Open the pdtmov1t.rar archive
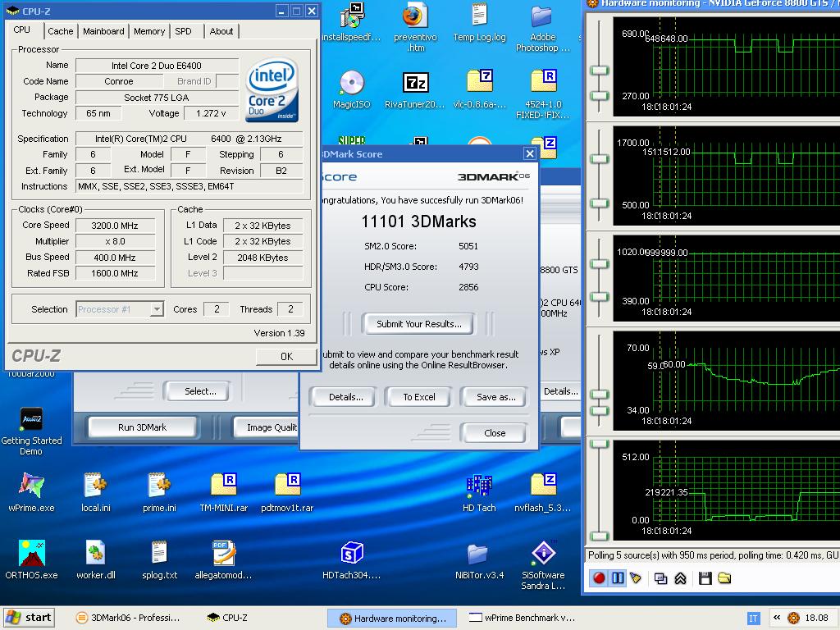This screenshot has height=630, width=840. click(287, 493)
